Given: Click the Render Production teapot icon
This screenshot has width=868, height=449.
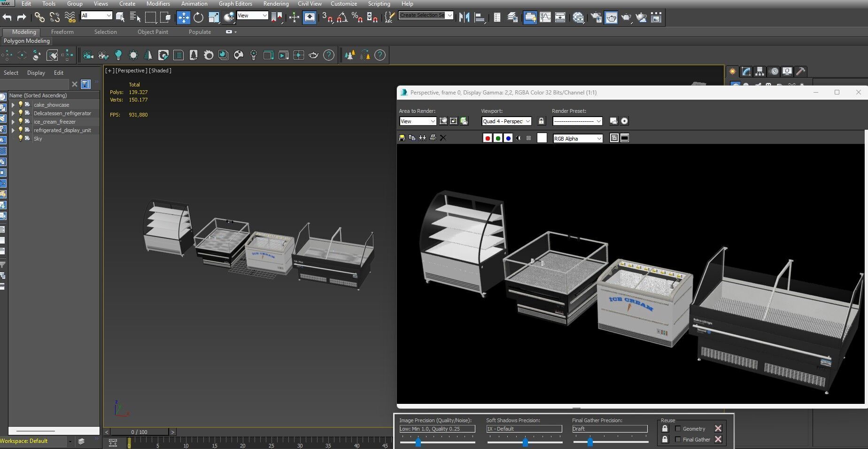Looking at the screenshot, I should 626,17.
